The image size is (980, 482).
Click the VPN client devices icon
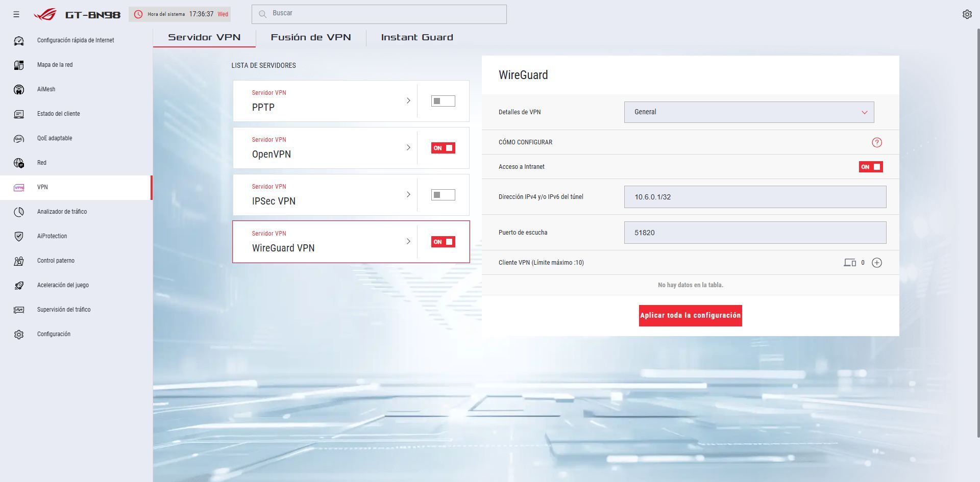pos(849,263)
